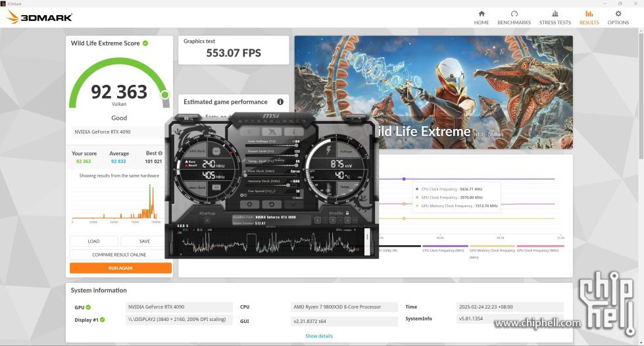Click the small gear before the Fan Speed slider
Image resolution: width=644 pixels, height=346 pixels.
click(x=241, y=195)
